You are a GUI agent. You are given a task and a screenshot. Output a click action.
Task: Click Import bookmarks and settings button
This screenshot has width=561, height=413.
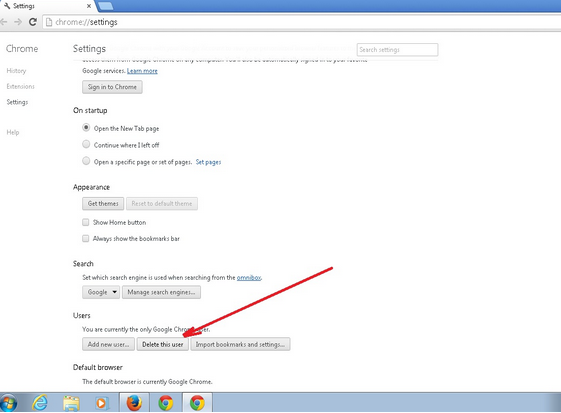[x=240, y=344]
